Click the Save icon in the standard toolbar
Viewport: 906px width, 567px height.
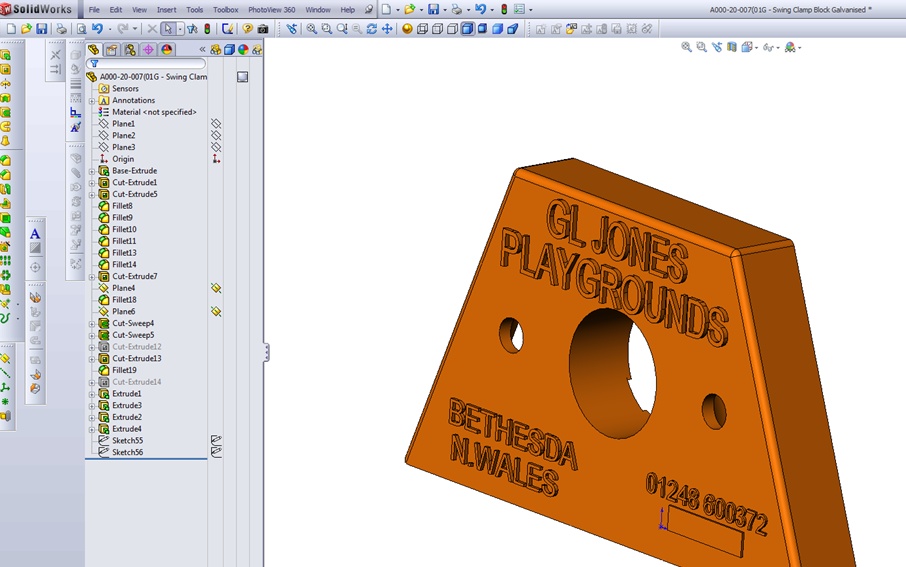42,28
